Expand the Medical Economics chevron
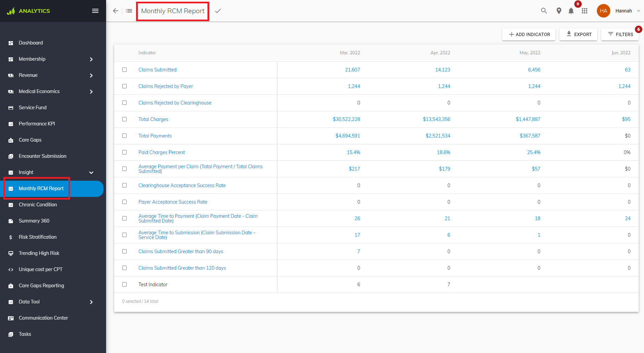Viewport: 644px width, 353px height. tap(91, 92)
